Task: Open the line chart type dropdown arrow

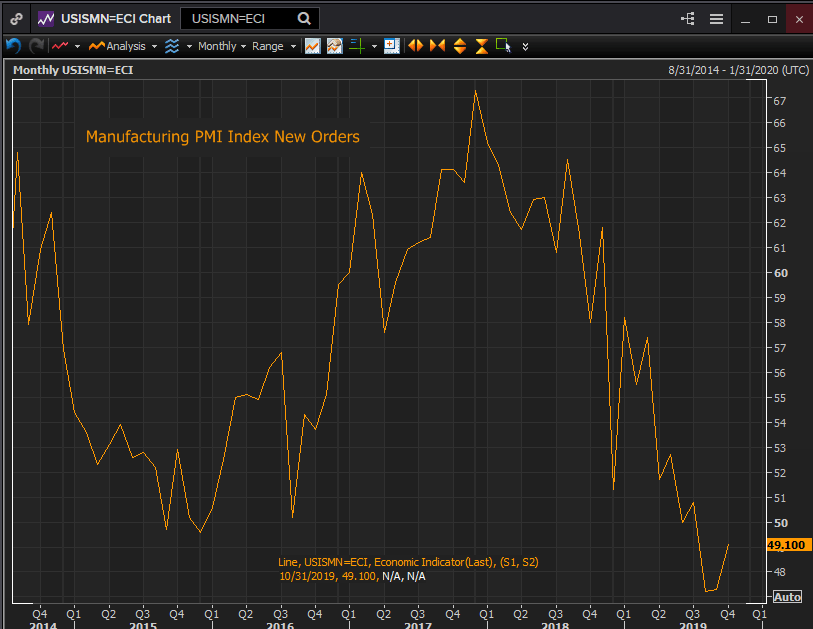Action: click(77, 46)
